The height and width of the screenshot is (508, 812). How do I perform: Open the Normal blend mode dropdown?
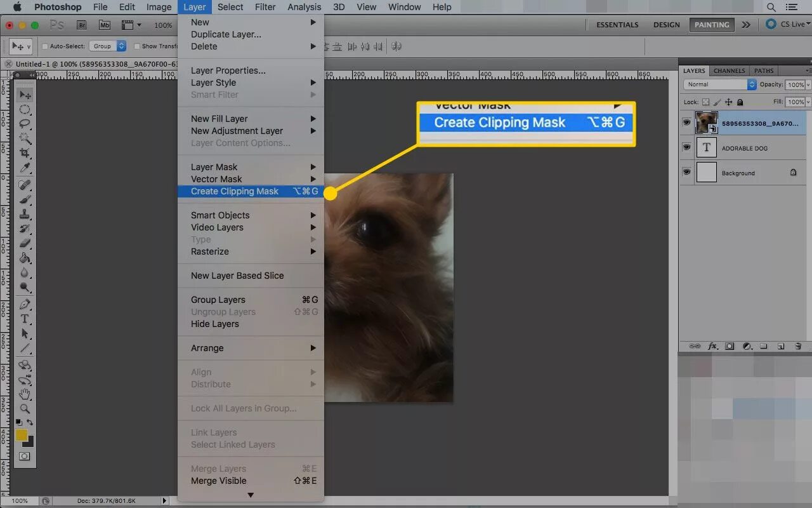pos(720,84)
